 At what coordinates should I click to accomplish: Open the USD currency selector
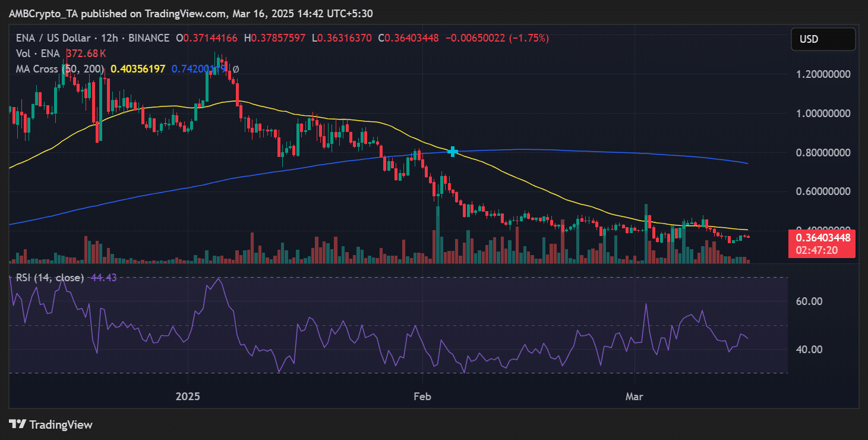[823, 39]
